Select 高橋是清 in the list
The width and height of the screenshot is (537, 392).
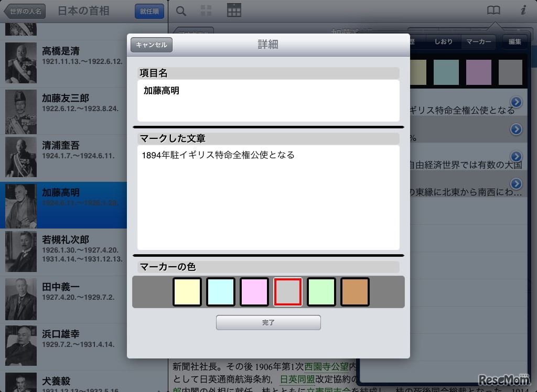pos(63,63)
